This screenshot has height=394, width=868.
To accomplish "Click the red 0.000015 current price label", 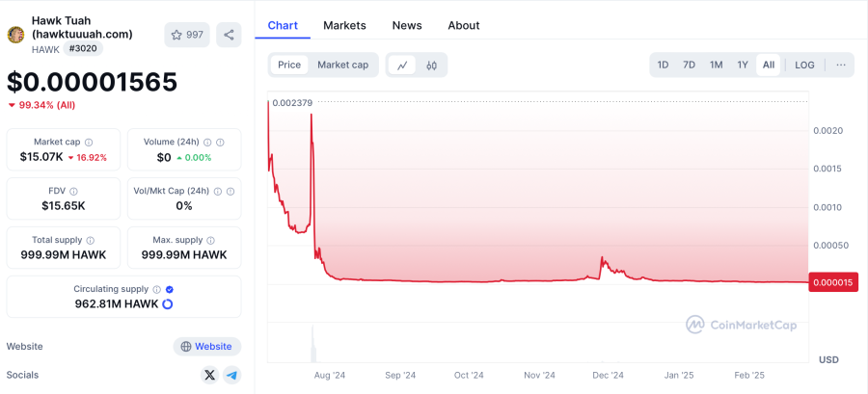I will point(833,282).
